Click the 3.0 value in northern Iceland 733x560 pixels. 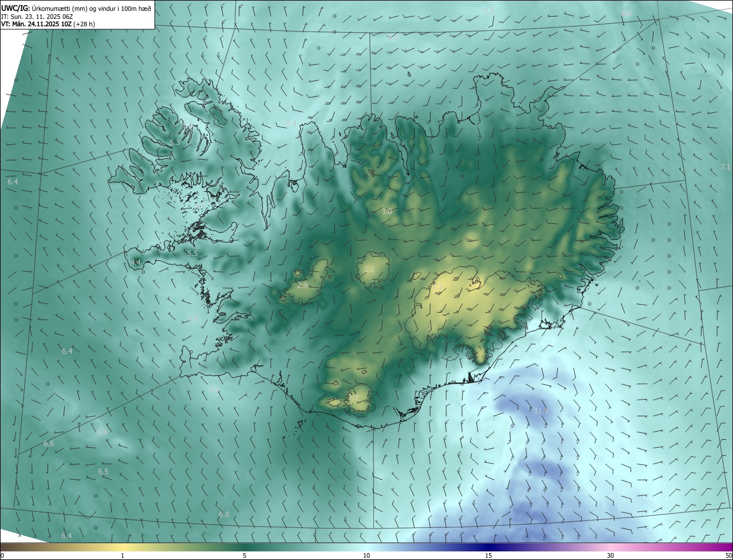click(x=387, y=211)
